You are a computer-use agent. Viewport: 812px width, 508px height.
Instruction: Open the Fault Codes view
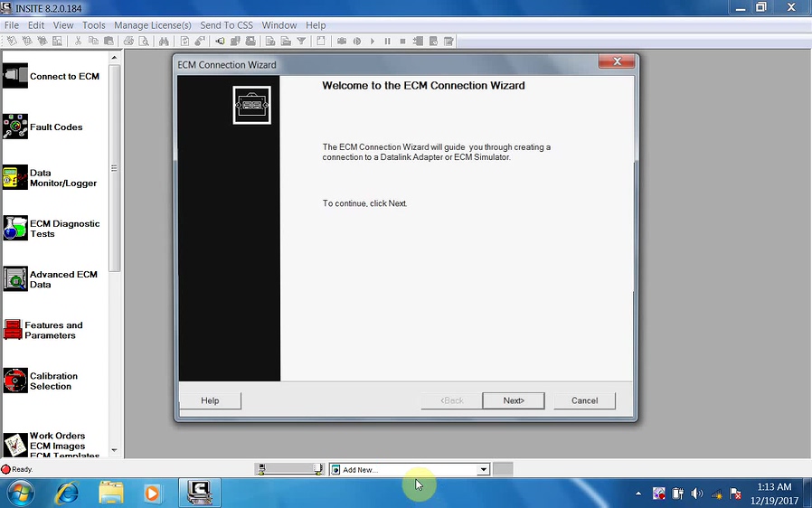(x=42, y=127)
